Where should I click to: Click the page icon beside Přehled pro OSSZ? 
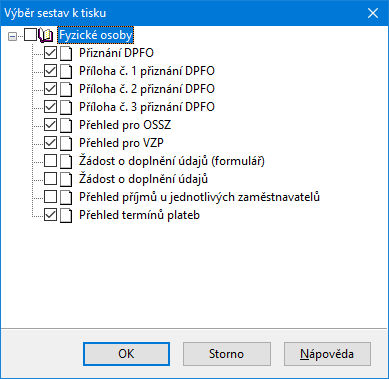click(x=66, y=125)
